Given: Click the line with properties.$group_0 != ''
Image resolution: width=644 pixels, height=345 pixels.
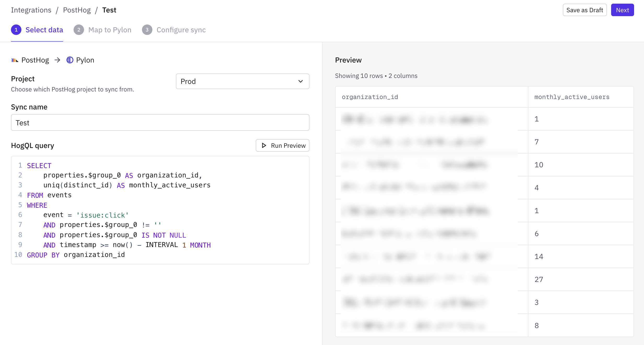Looking at the screenshot, I should click(x=102, y=225).
